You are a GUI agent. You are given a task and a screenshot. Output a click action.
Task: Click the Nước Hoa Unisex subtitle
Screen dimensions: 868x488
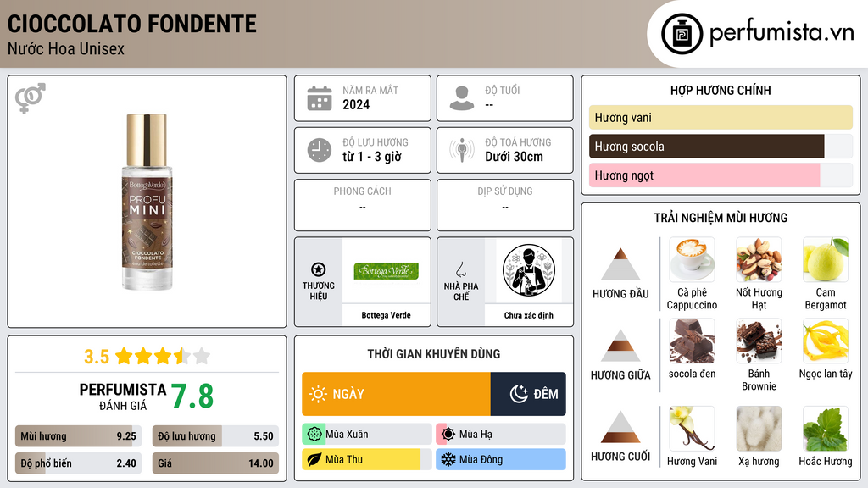66,49
